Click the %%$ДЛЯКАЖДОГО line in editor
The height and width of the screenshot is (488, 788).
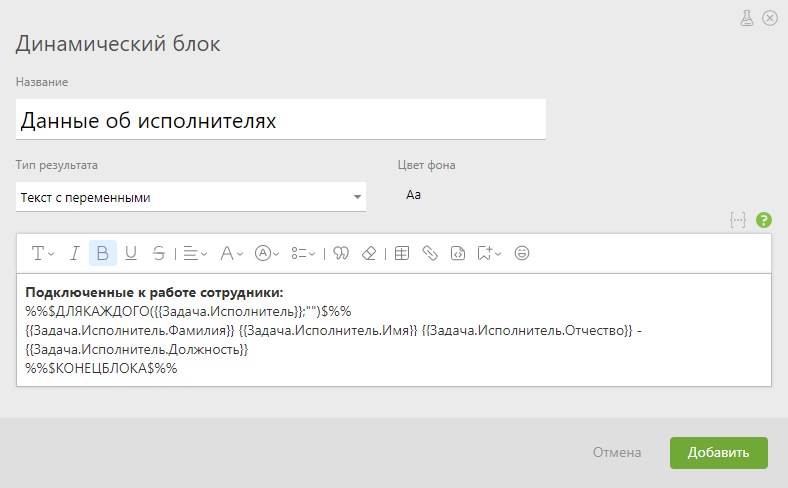click(188, 312)
